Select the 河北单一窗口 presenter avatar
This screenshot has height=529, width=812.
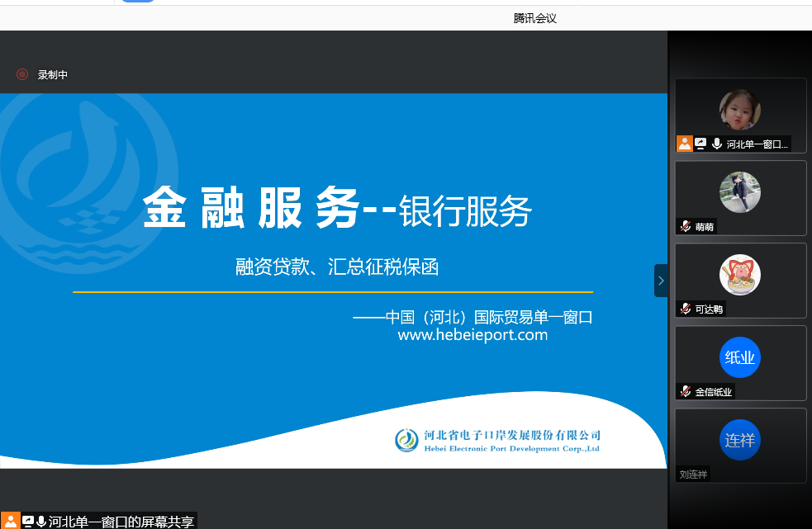740,110
